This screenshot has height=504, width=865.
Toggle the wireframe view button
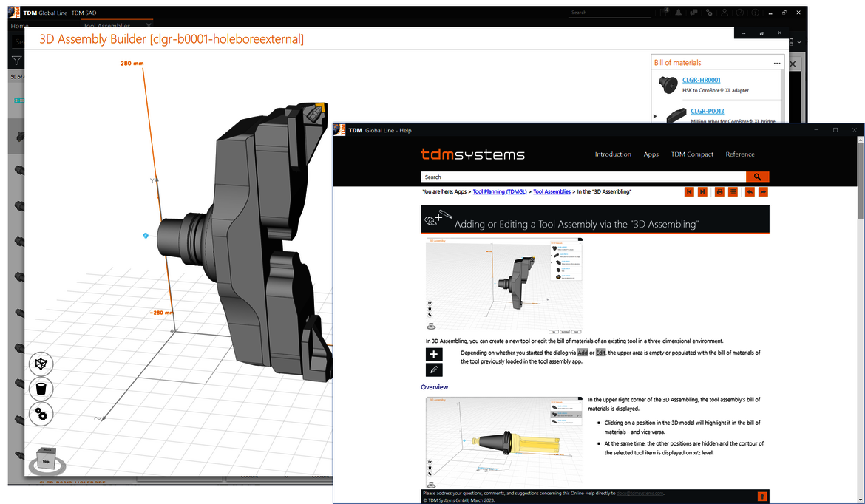41,364
